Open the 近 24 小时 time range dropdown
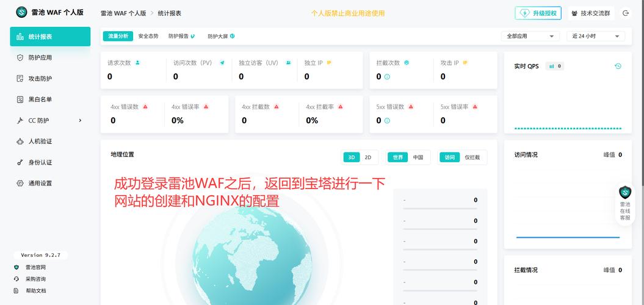 (x=596, y=36)
